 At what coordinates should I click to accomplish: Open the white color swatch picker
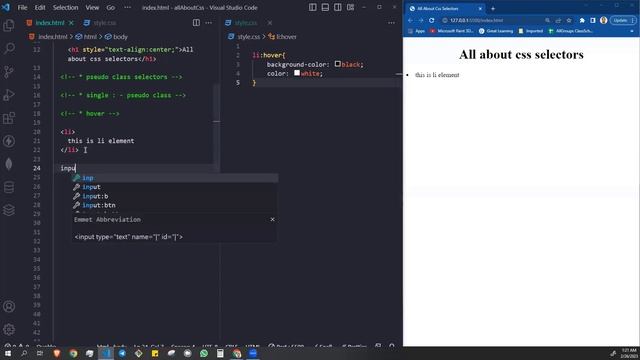(x=297, y=73)
